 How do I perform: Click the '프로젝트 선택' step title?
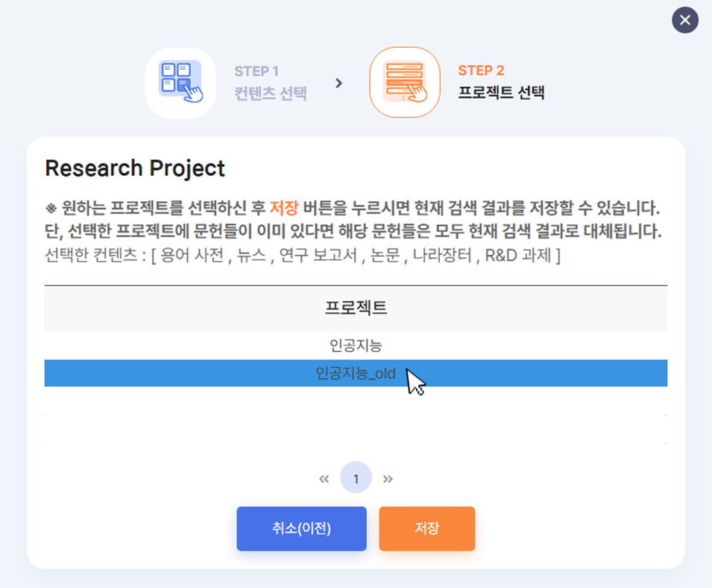(x=501, y=95)
